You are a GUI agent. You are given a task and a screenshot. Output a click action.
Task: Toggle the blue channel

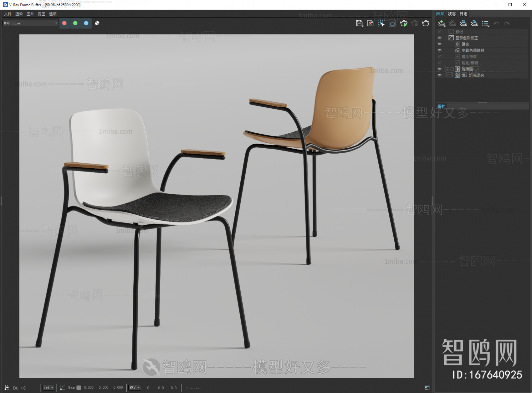point(86,23)
